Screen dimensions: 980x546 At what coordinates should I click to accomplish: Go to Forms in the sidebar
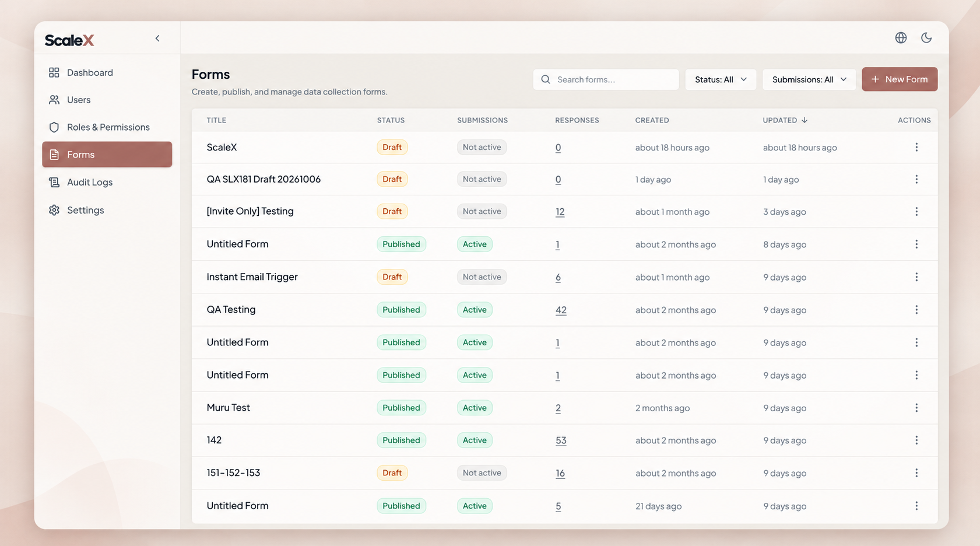click(107, 155)
